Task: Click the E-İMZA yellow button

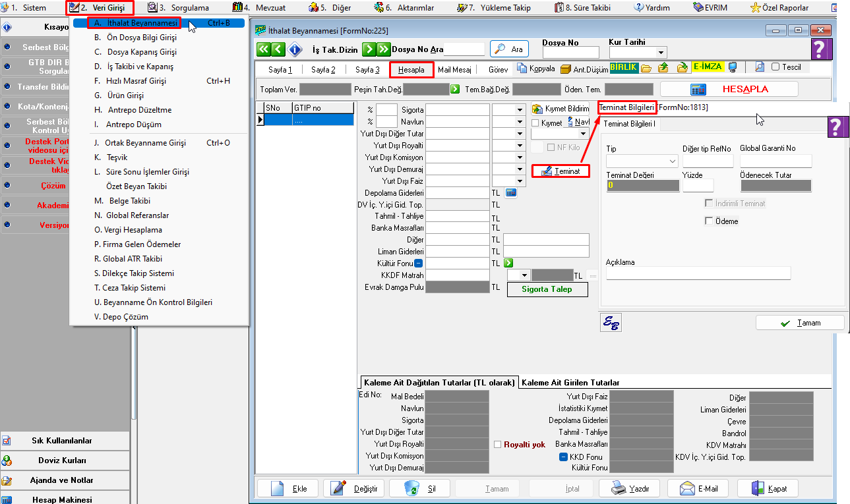Action: pos(708,67)
